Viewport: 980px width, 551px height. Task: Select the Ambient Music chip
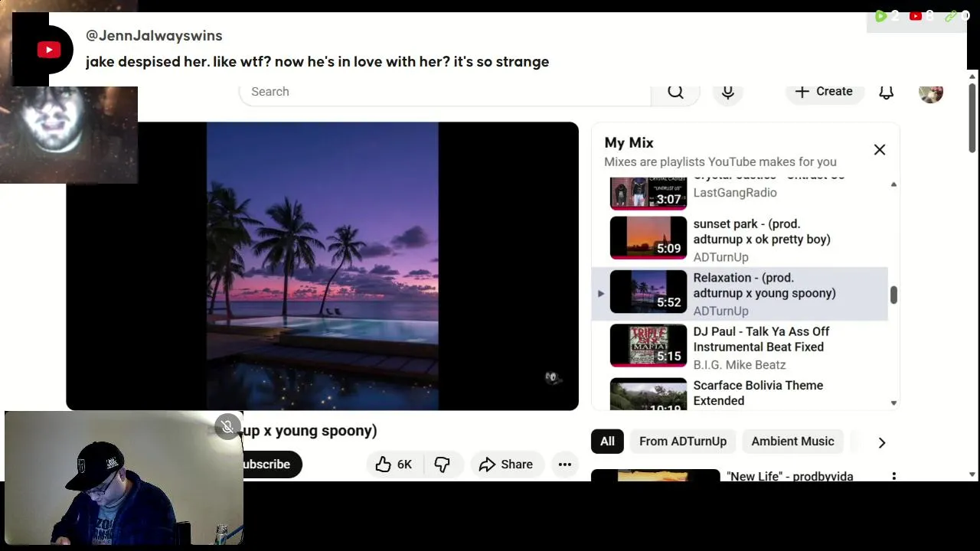pyautogui.click(x=792, y=442)
